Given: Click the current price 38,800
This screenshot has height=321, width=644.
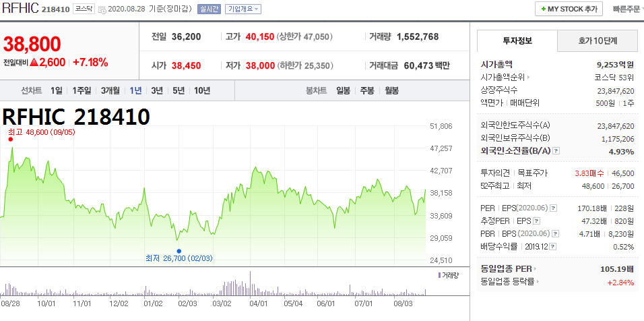Looking at the screenshot, I should [x=32, y=44].
